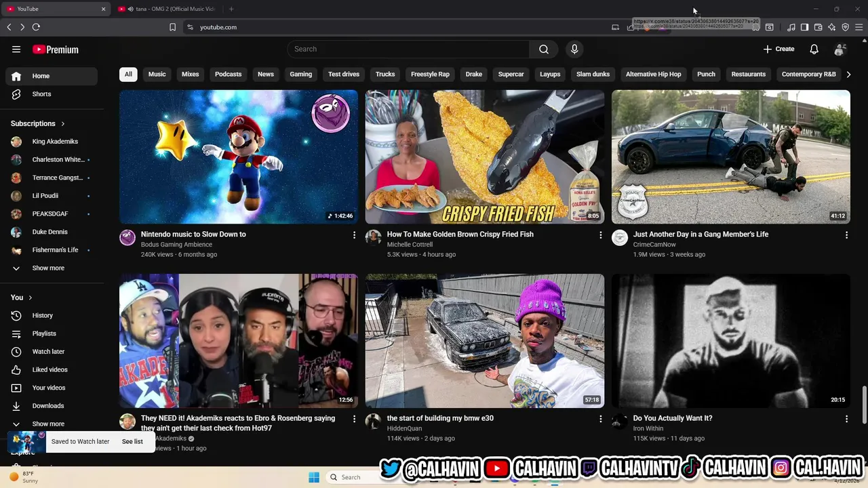
Task: Open Fisherman's Life subscription channel
Action: [x=52, y=250]
